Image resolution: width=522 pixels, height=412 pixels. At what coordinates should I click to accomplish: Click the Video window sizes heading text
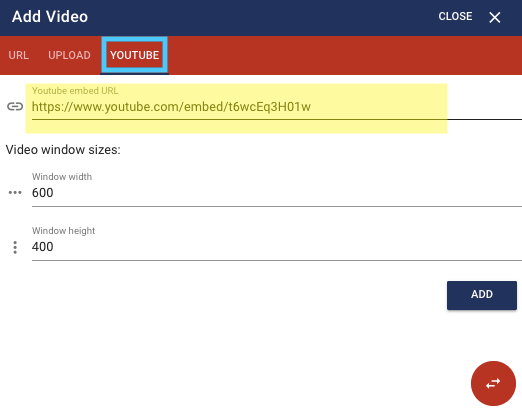pyautogui.click(x=63, y=150)
